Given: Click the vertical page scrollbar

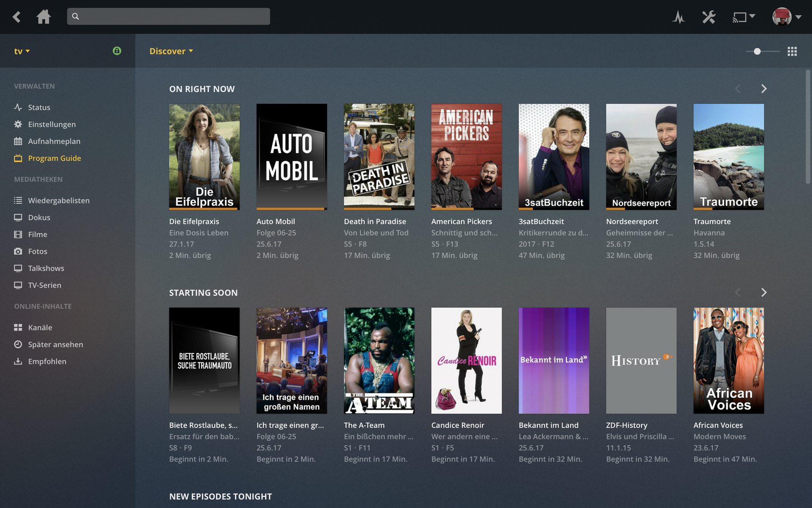Looking at the screenshot, I should pos(808,126).
